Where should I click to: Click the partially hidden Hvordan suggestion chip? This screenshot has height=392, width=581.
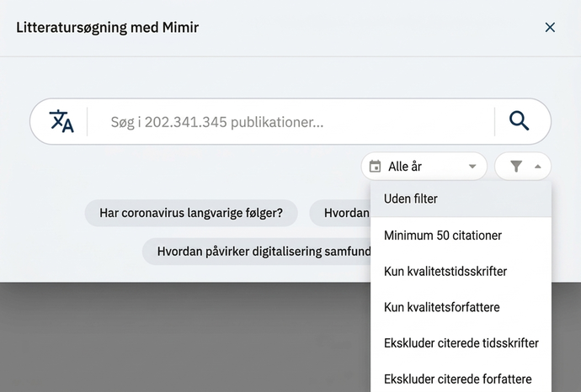click(x=340, y=213)
